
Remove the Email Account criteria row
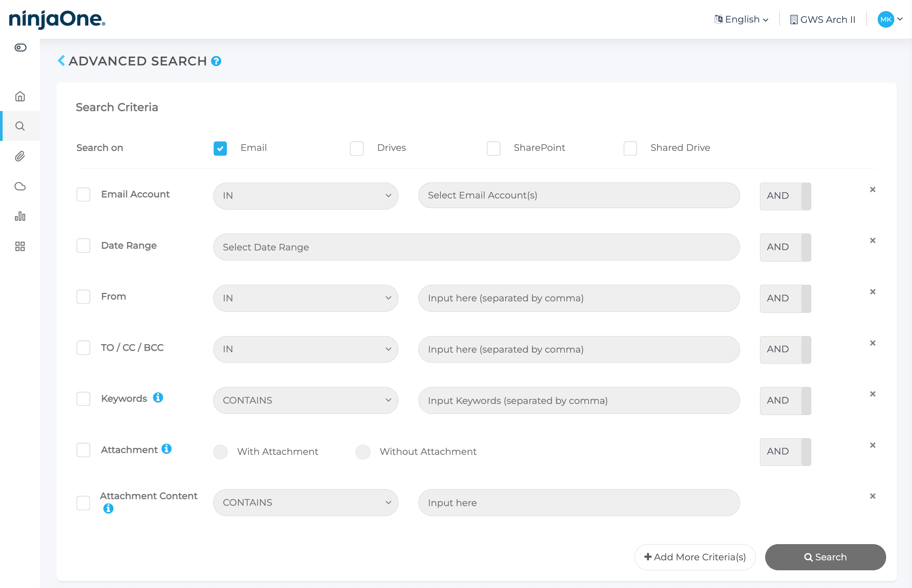tap(873, 189)
